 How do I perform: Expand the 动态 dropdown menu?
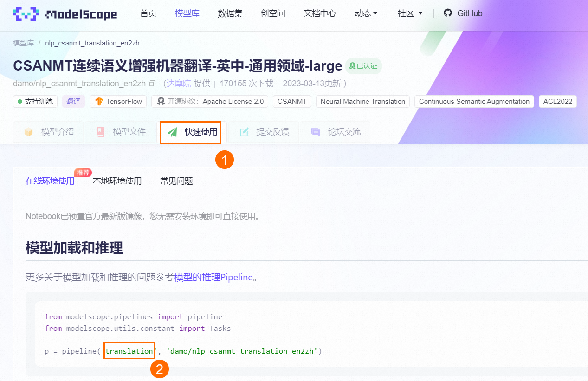click(x=366, y=13)
